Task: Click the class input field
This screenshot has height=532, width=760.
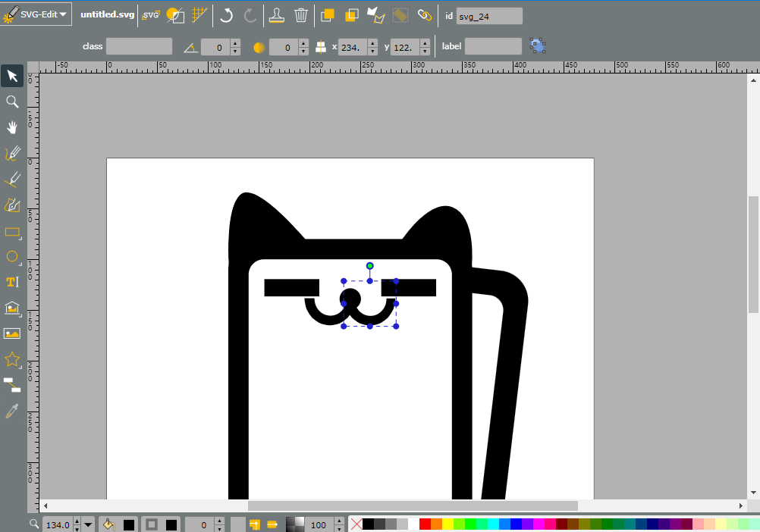Action: coord(139,46)
